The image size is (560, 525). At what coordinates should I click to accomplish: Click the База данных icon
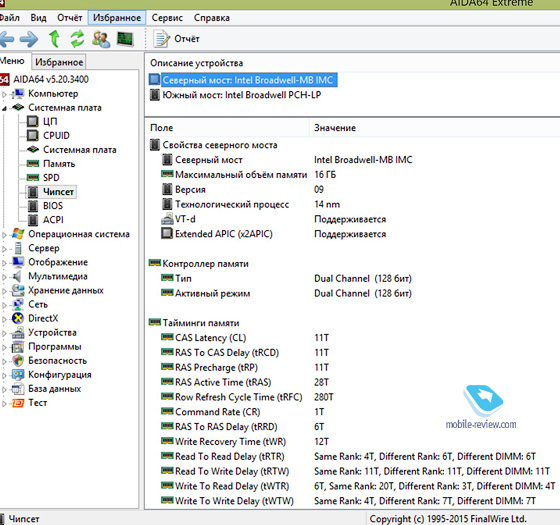pyautogui.click(x=18, y=389)
